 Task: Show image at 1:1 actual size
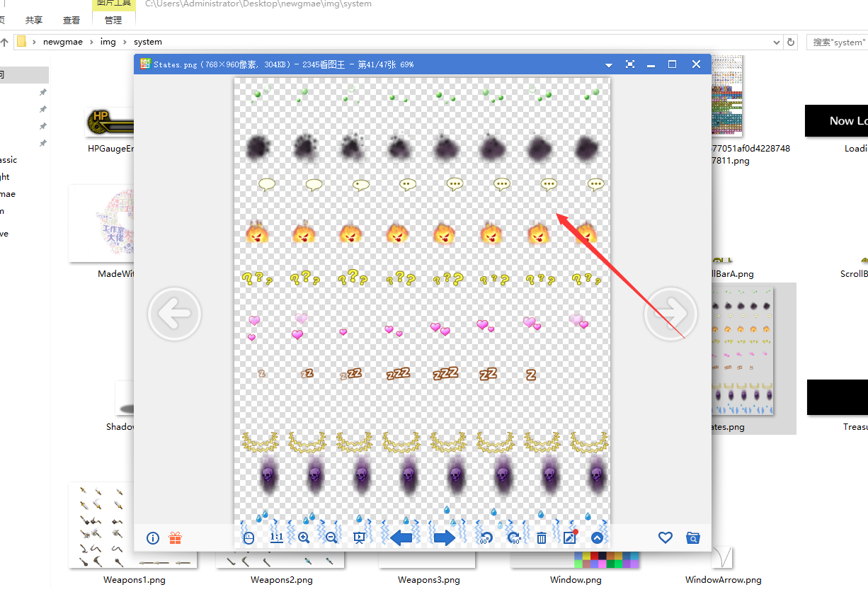coord(277,537)
